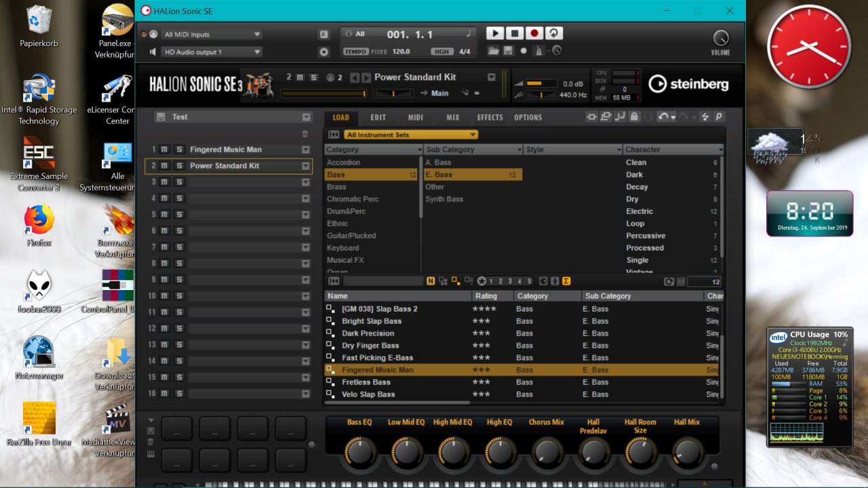Click the refresh results icon
The image size is (868, 488).
coord(669,282)
